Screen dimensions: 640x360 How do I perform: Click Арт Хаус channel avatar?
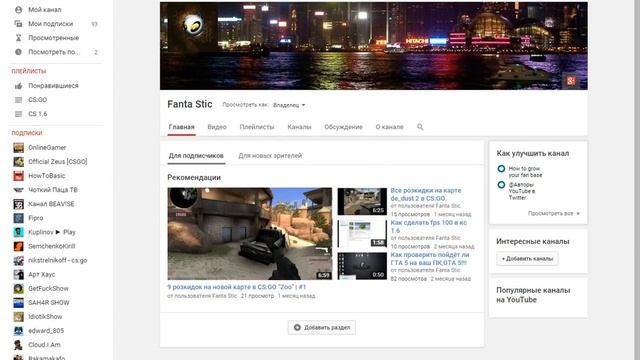coord(18,274)
